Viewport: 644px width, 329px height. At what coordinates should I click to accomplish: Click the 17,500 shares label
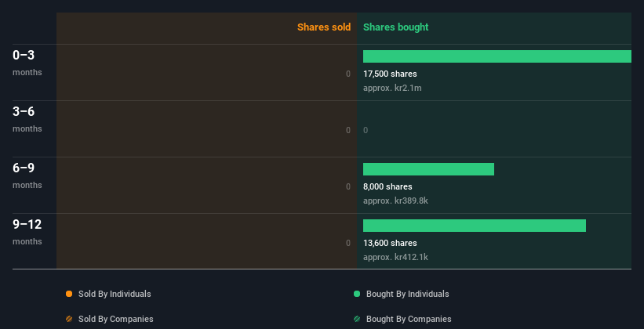(x=390, y=74)
